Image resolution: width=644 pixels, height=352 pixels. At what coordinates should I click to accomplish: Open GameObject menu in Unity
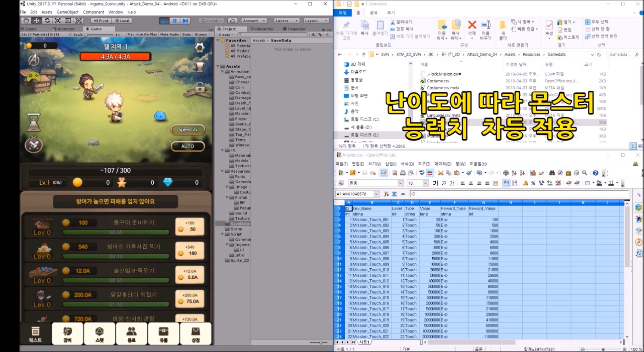click(67, 12)
